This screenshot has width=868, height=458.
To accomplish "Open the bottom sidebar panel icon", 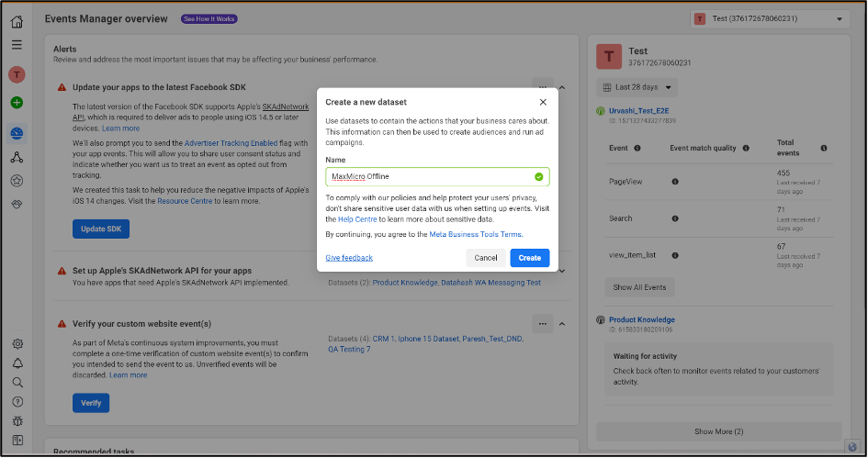I will (17, 441).
